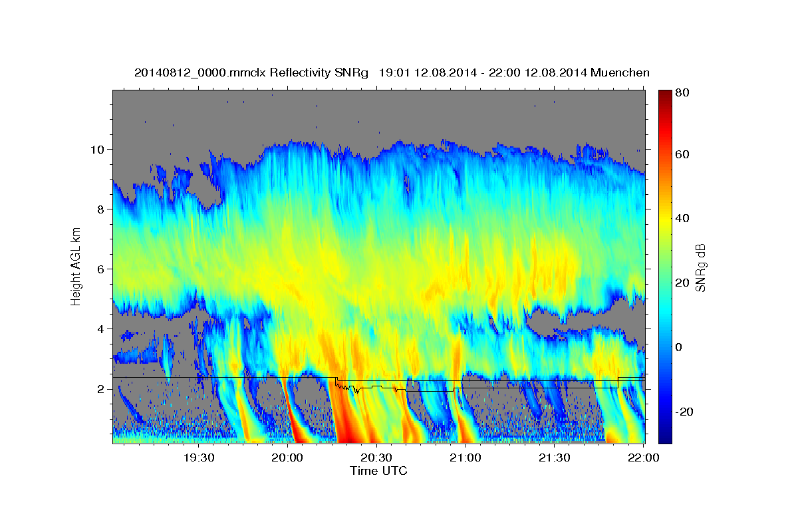Click the 20:00 time tick label

click(287, 458)
